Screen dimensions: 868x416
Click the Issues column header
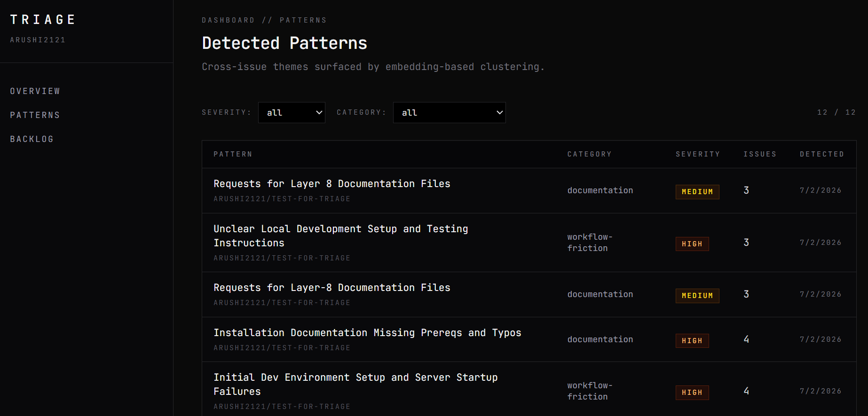(760, 154)
